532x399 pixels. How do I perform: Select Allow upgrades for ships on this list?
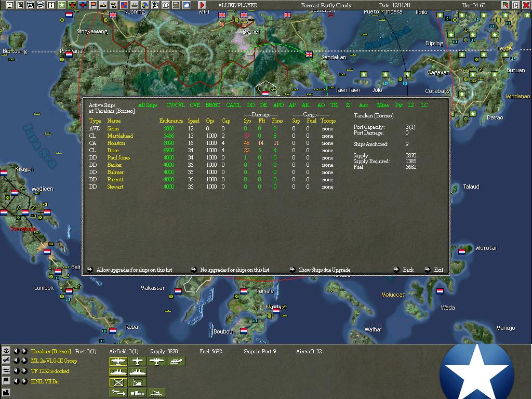click(x=134, y=270)
